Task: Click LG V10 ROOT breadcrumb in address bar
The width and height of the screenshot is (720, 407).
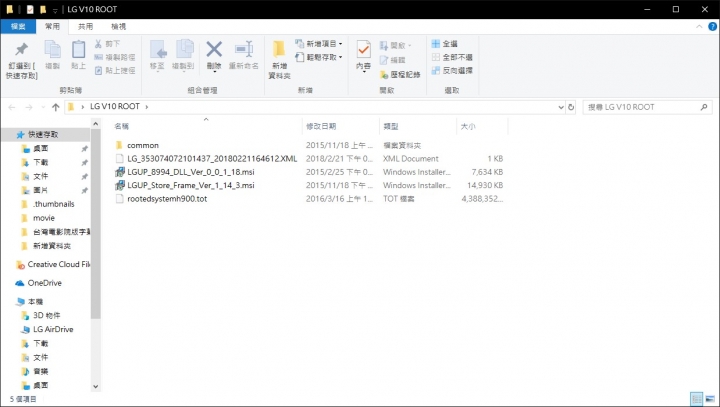Action: click(115, 107)
